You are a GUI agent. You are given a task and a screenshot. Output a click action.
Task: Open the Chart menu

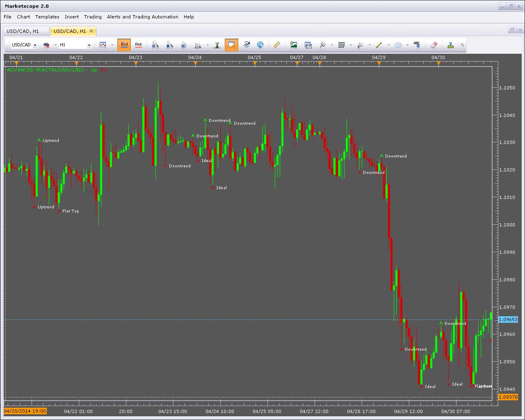[x=23, y=17]
